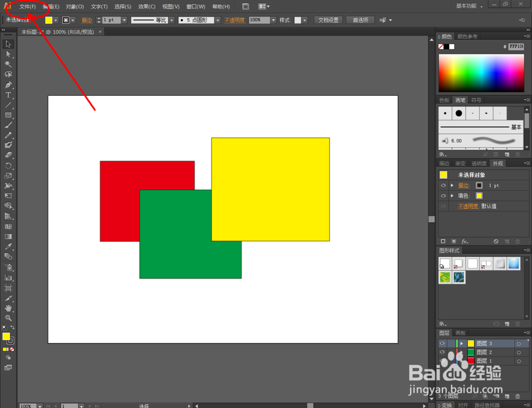The width and height of the screenshot is (532, 408).
Task: Open the fill color dropdown in control bar
Action: click(56, 20)
